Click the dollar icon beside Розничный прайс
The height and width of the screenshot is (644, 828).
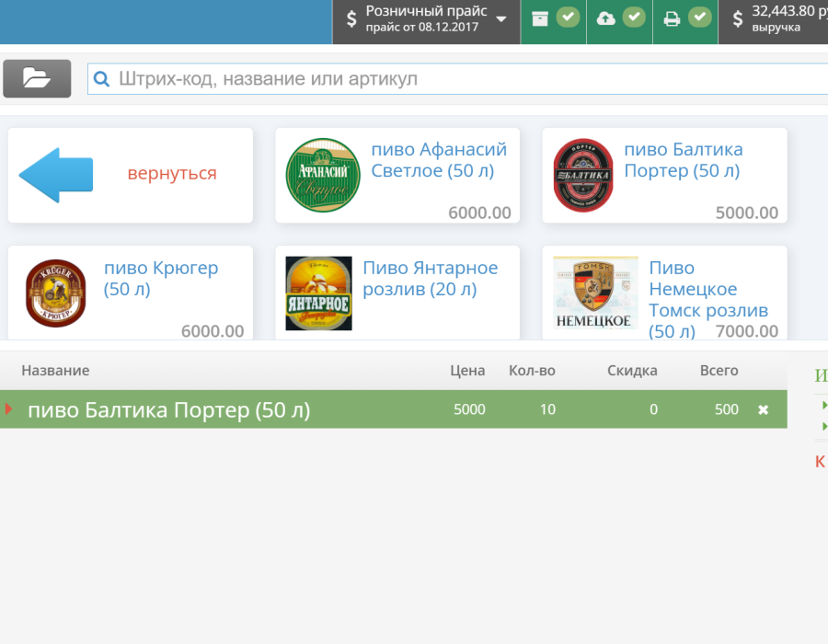point(351,19)
